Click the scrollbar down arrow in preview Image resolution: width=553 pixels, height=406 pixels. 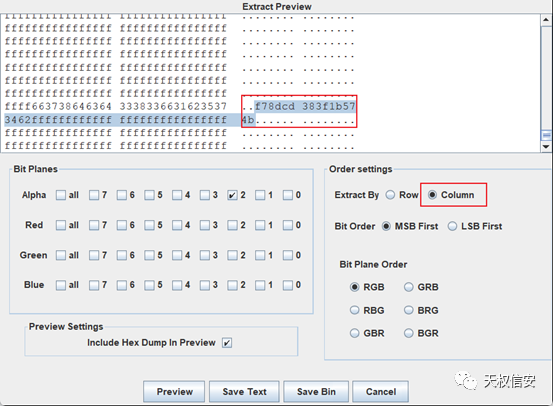coord(546,146)
